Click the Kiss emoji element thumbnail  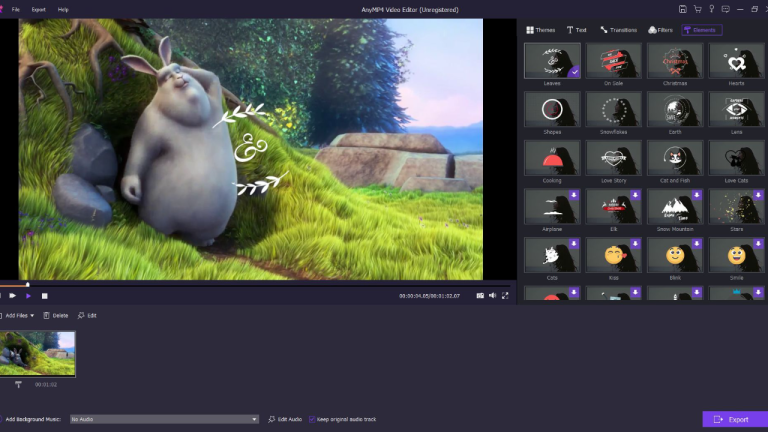[x=613, y=255]
